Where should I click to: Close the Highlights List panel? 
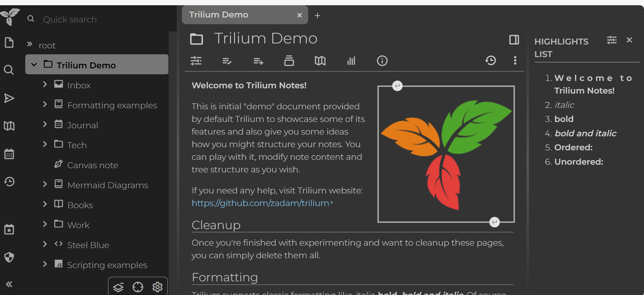click(629, 40)
